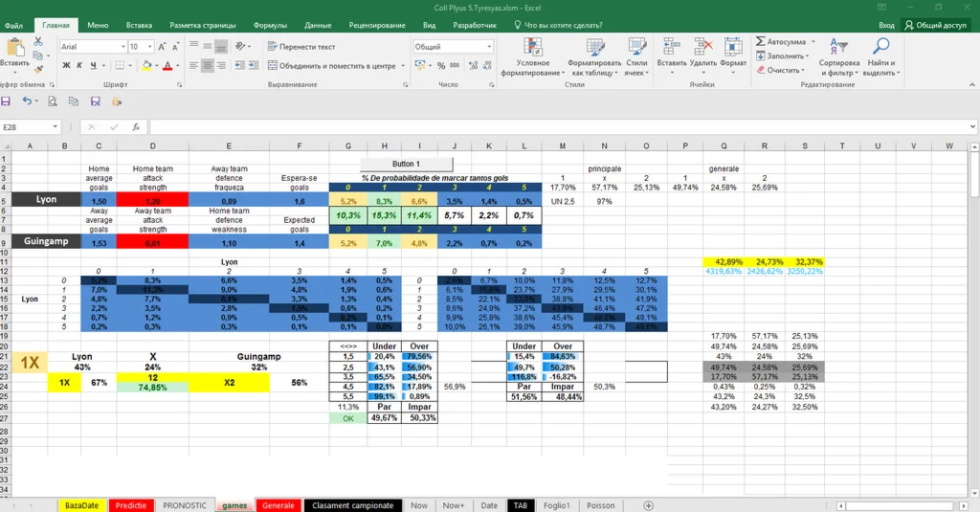This screenshot has height=512, width=980.
Task: Decrease font size with small A icon
Action: (176, 47)
